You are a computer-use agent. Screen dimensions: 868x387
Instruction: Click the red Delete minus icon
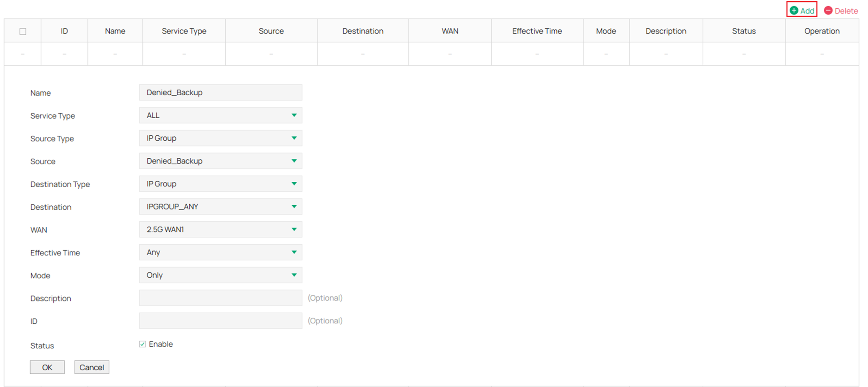(828, 10)
